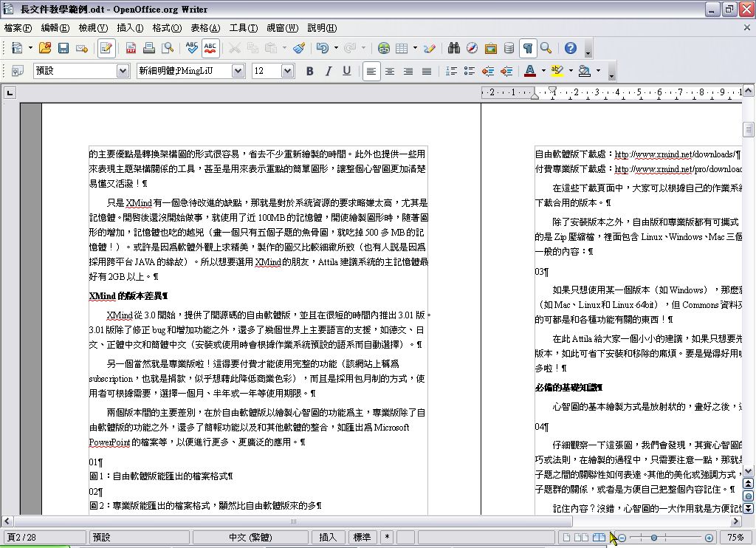Open the 檔案(F) menu
756x548 pixels.
[x=18, y=28]
